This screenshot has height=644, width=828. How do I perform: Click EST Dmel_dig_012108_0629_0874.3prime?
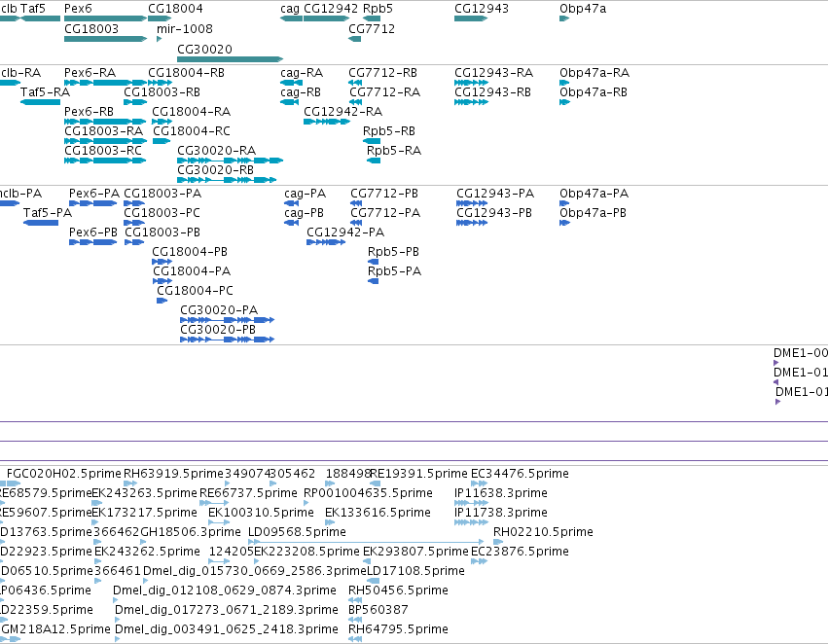tap(225, 590)
